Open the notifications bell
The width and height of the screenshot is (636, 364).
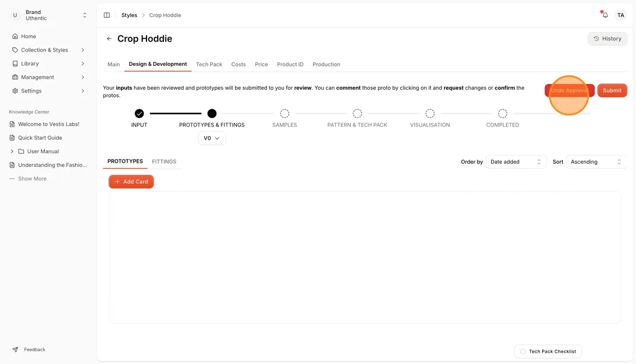point(605,15)
